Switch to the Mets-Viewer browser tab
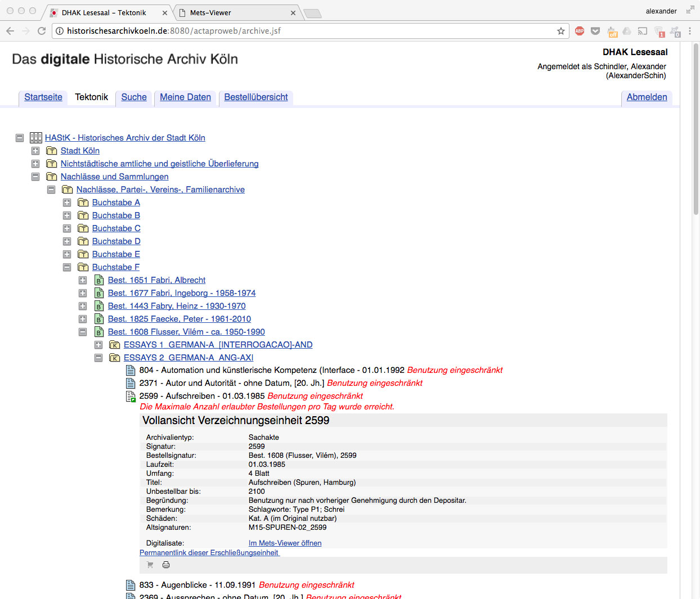 [x=236, y=12]
